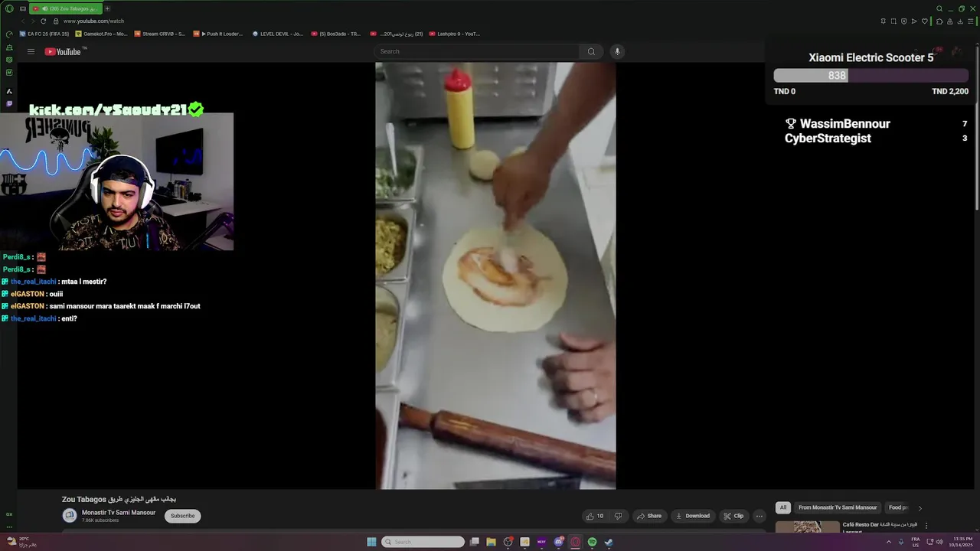Save page with the heart bookmark icon
This screenshot has width=980, height=551.
click(x=924, y=21)
